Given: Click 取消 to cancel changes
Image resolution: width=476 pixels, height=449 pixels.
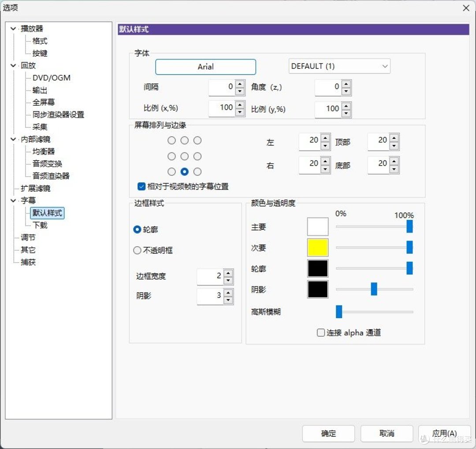Looking at the screenshot, I should pos(387,433).
